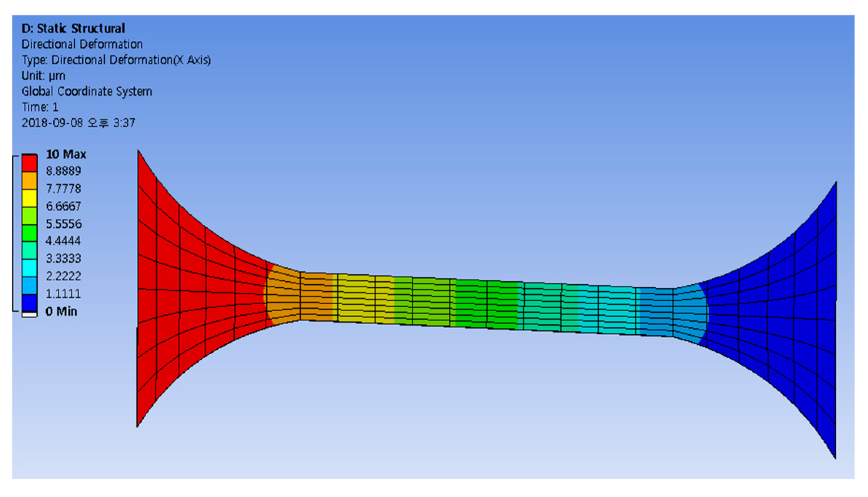This screenshot has height=497, width=868.
Task: Click the 8.8889 legend value
Action: 63,171
